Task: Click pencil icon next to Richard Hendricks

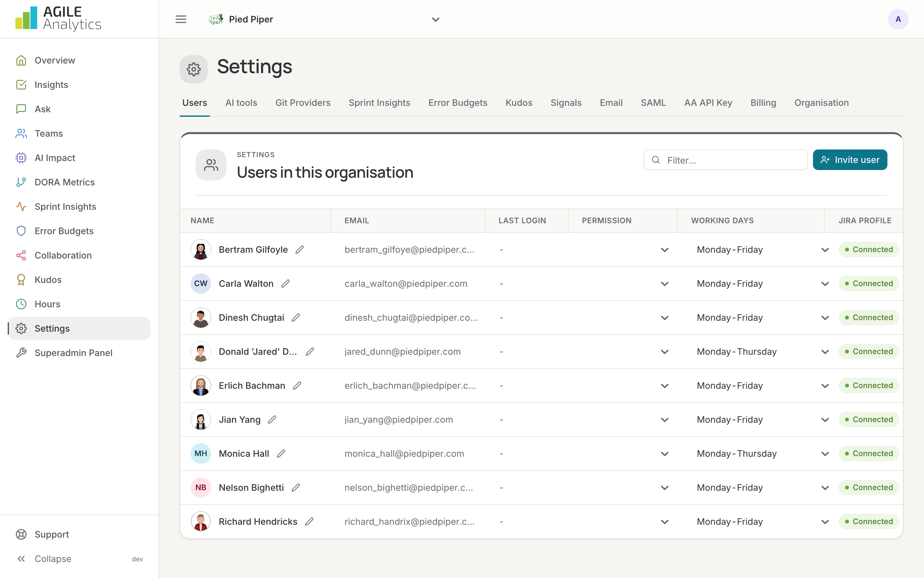Action: 309,522
